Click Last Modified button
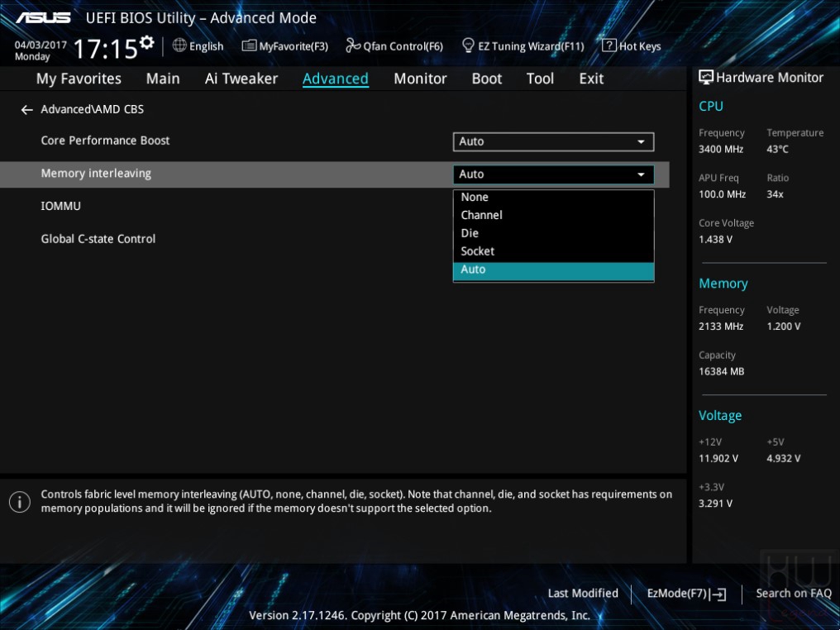Viewport: 840px width, 630px height. click(583, 594)
